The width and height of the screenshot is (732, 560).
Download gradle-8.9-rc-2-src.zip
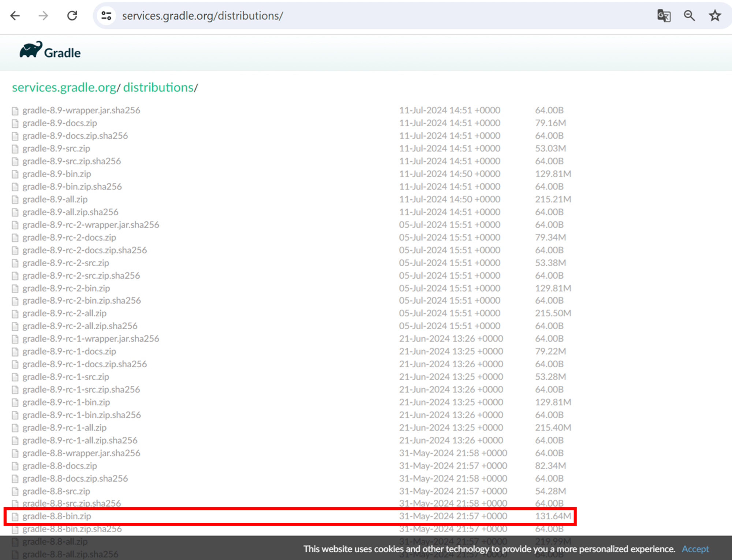[66, 263]
